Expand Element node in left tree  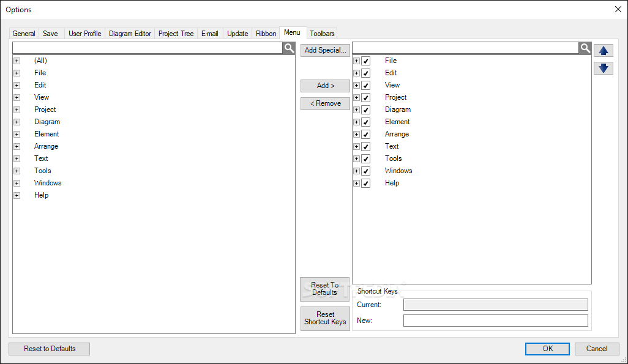17,134
